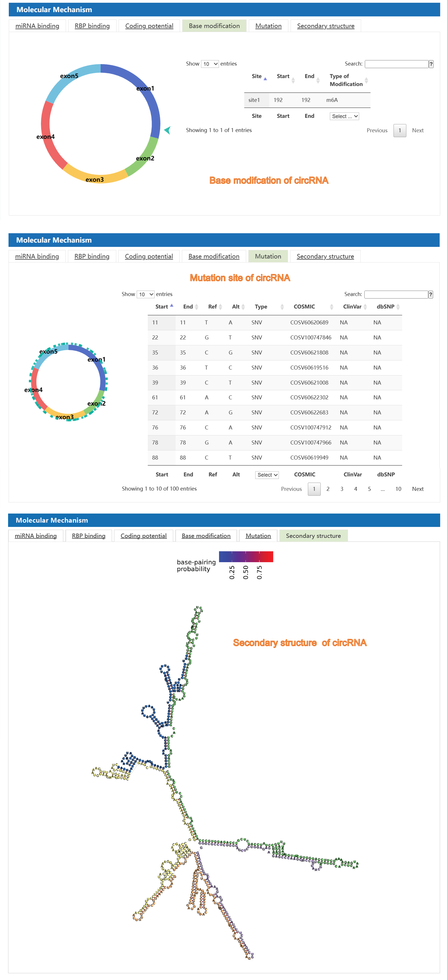The height and width of the screenshot is (980, 447).
Task: Click the base-pairing probability color gradient bar
Action: 246,557
